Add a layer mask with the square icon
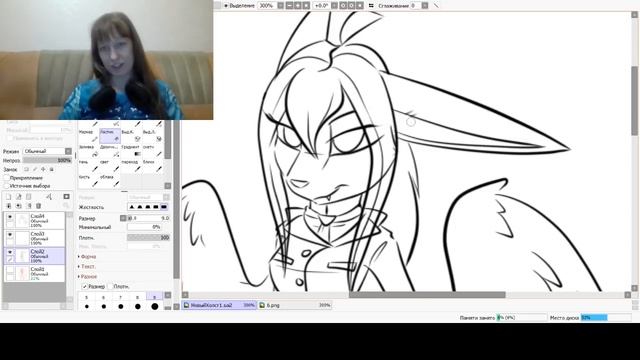Screen dimensions: 640x360 [x=67, y=197]
